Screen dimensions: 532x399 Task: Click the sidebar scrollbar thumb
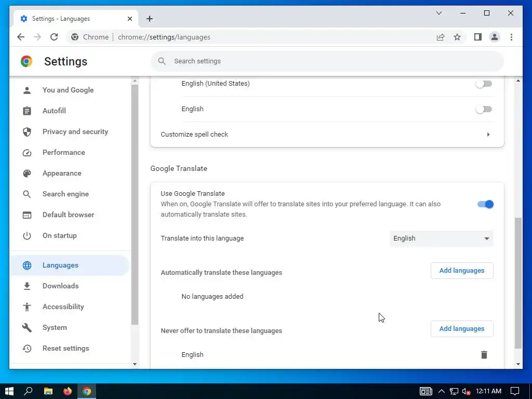pos(135,205)
